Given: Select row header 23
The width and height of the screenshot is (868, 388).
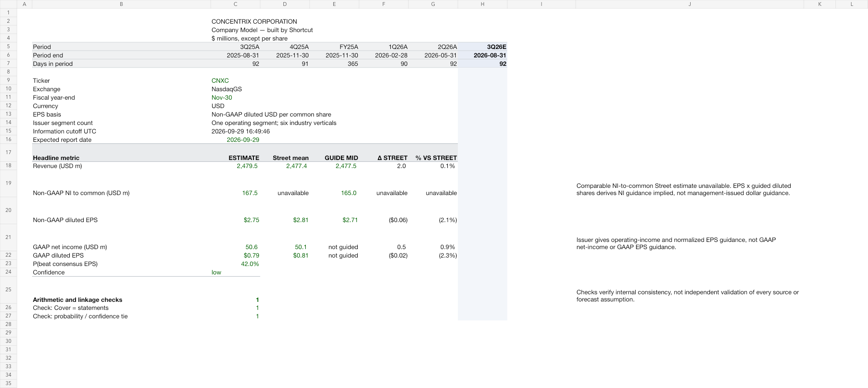Looking at the screenshot, I should point(8,263).
